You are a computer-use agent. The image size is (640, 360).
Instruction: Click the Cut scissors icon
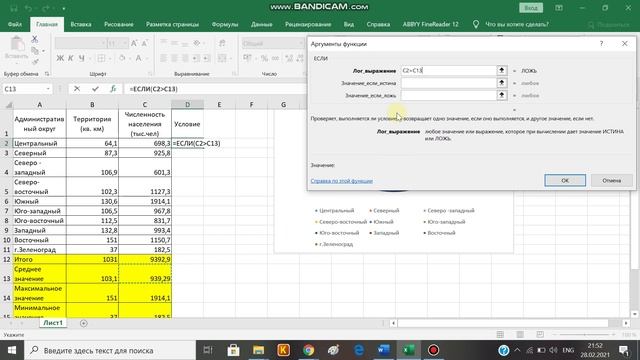[35, 40]
